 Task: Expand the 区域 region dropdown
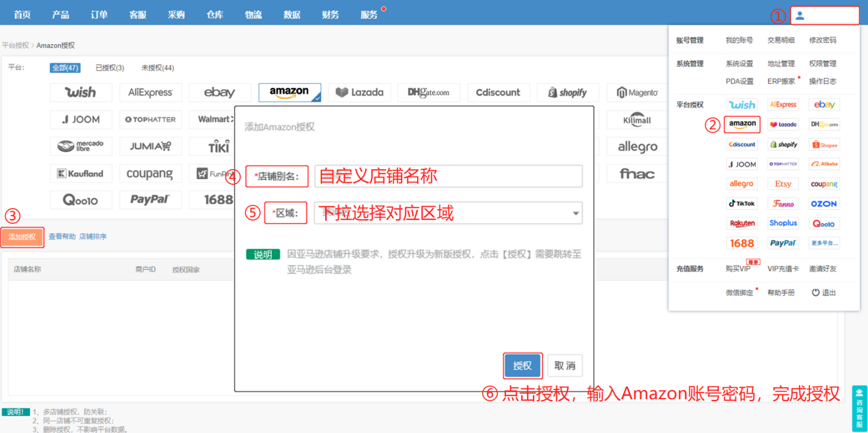pos(448,213)
